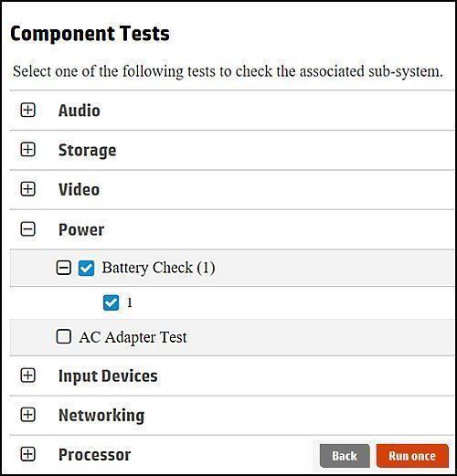Select the Networking category label
The width and height of the screenshot is (457, 476).
tap(101, 416)
